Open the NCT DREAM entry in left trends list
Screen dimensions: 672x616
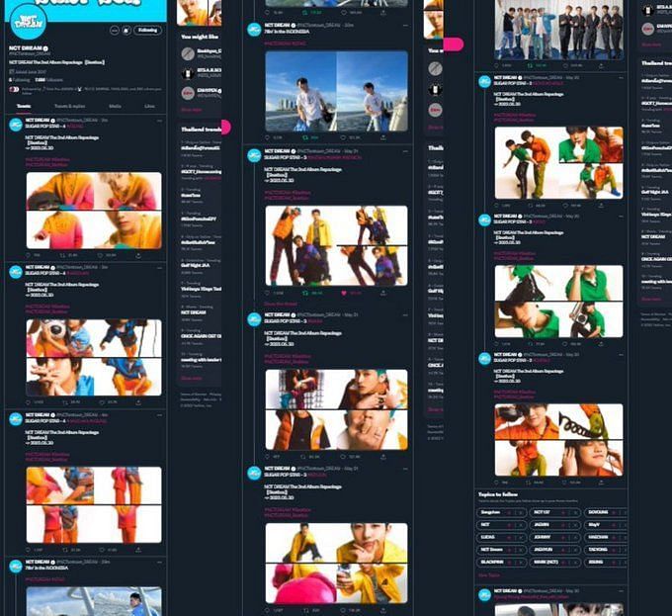(x=194, y=312)
